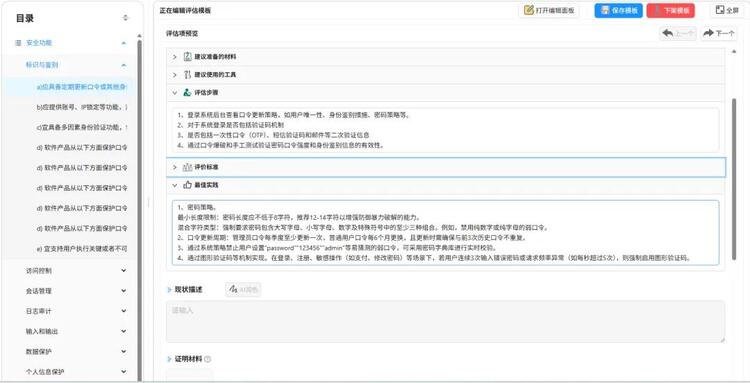Click the 建议使用的工具 tools icon
The height and width of the screenshot is (383, 750).
[188, 75]
